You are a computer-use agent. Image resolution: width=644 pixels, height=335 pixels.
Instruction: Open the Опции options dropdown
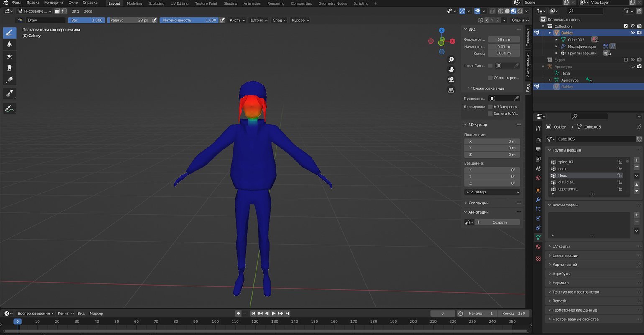click(520, 20)
